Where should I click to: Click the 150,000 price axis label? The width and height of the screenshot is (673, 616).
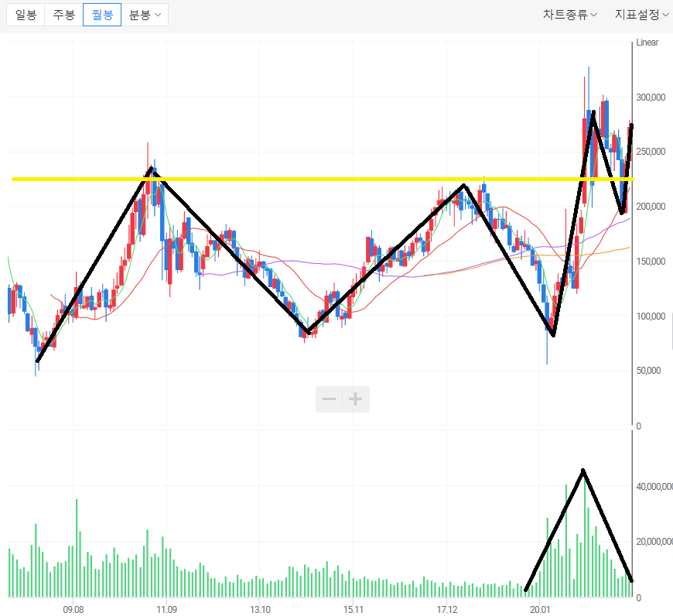click(651, 262)
